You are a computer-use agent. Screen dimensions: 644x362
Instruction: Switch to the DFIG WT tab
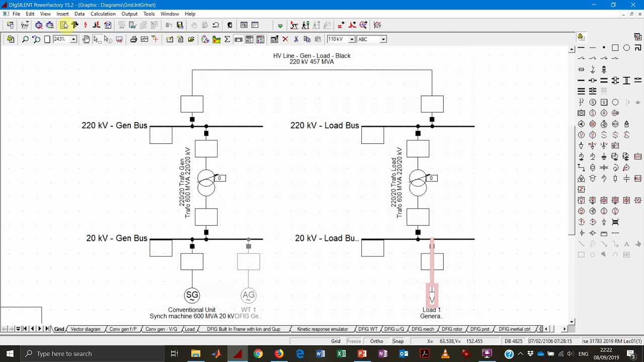tap(368, 329)
